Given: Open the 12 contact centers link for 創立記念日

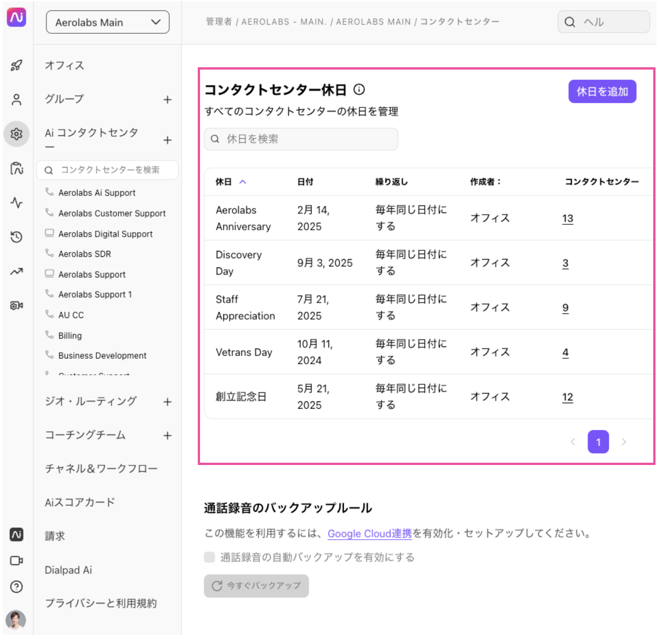Looking at the screenshot, I should click(x=568, y=397).
